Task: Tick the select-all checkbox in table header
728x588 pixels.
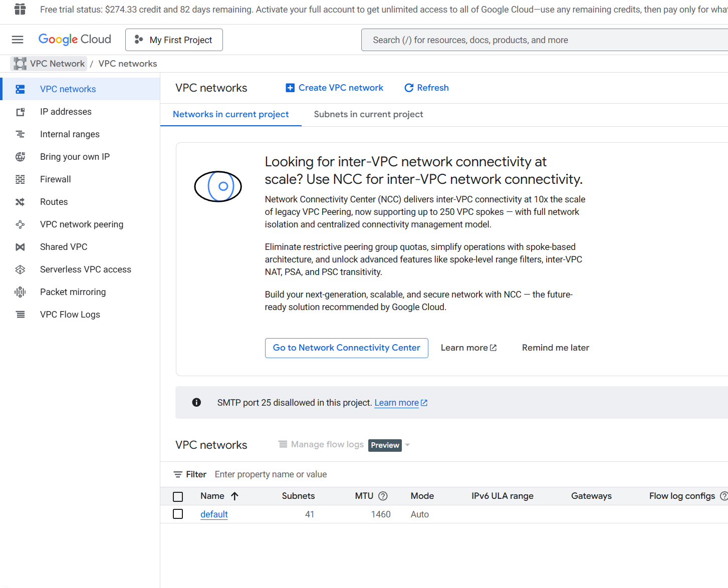Action: point(178,496)
